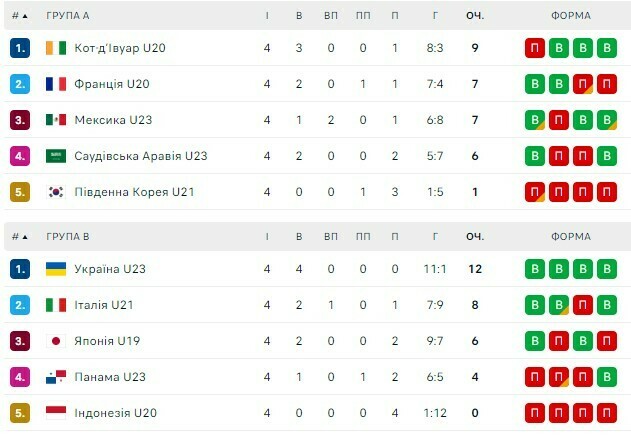Click first-place badge in Group A
This screenshot has width=631, height=435.
pyautogui.click(x=20, y=48)
